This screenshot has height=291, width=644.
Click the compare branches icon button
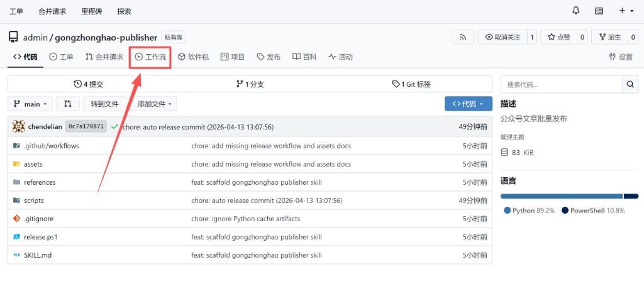pos(68,104)
